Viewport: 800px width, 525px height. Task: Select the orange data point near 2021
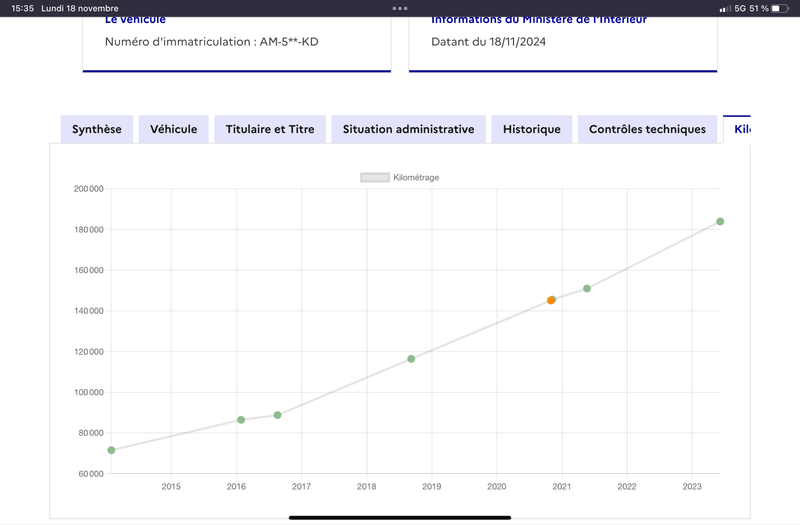(x=551, y=301)
